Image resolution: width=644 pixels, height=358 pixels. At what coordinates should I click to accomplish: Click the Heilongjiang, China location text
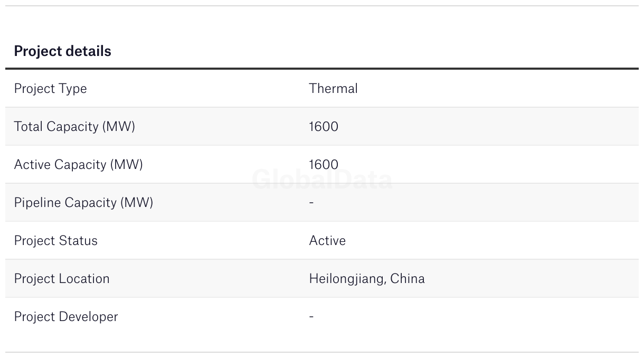point(367,279)
